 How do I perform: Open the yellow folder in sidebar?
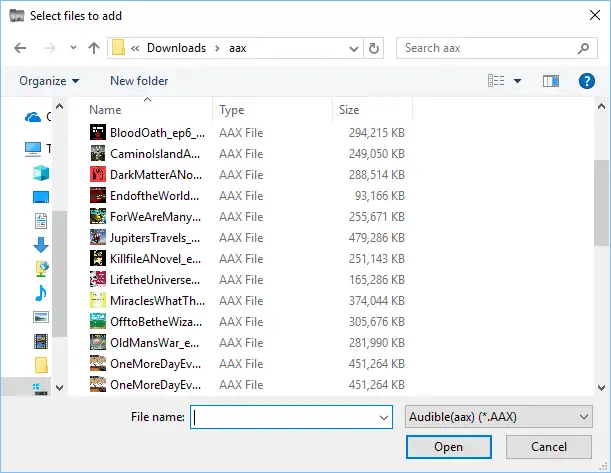tap(41, 365)
